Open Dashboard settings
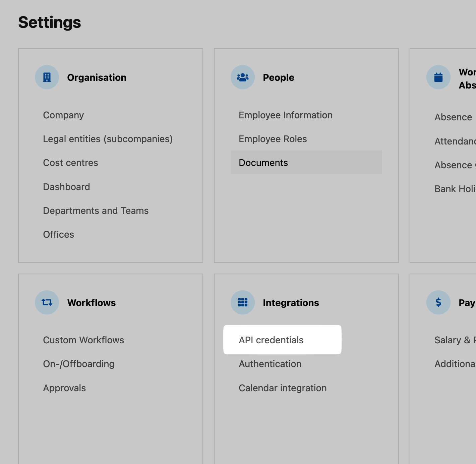The height and width of the screenshot is (464, 476). 66,187
